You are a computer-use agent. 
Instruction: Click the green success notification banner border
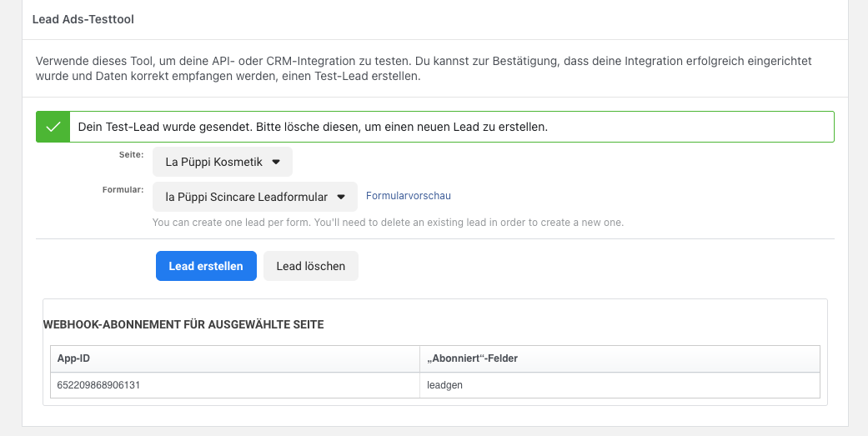[435, 112]
